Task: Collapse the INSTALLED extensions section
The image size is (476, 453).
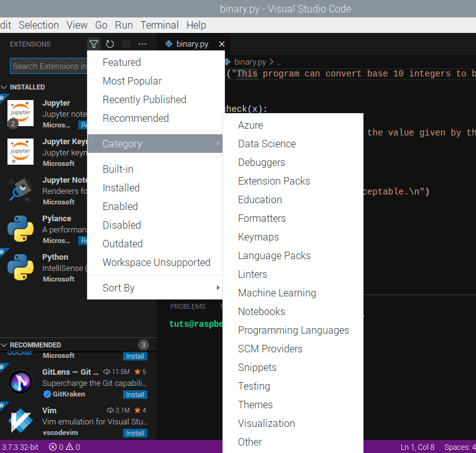Action: [x=4, y=87]
